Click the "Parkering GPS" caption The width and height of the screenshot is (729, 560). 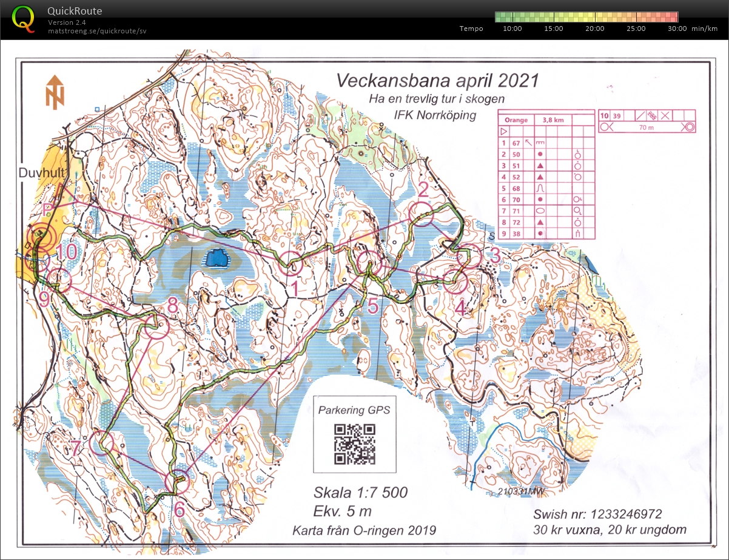[355, 410]
